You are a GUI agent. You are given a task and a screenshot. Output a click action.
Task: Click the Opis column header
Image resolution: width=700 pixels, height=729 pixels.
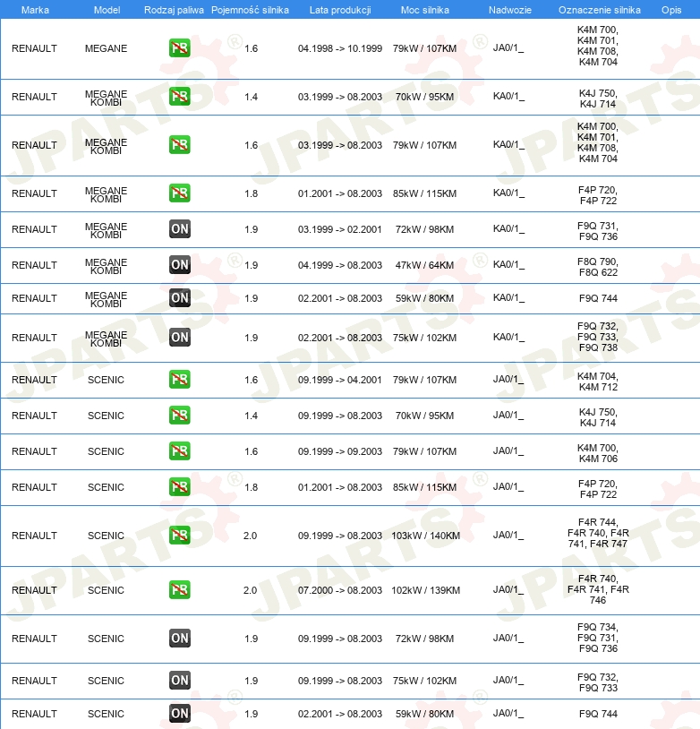coord(671,10)
